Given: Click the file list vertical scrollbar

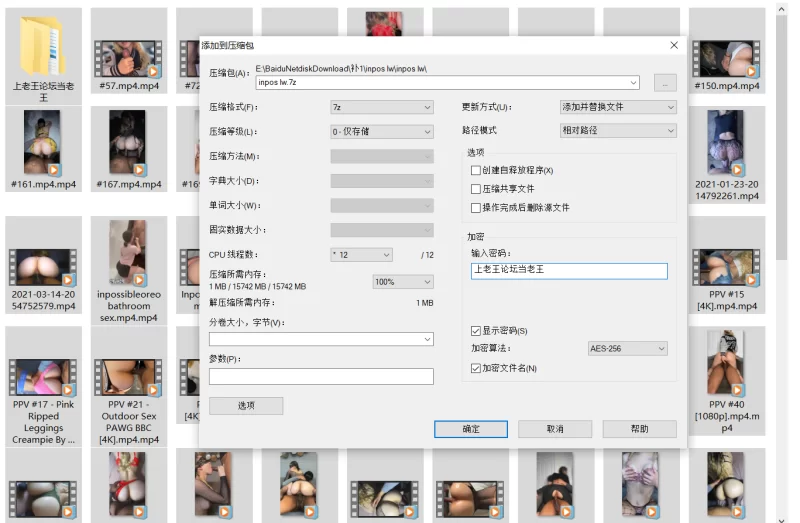Looking at the screenshot, I should tap(785, 150).
